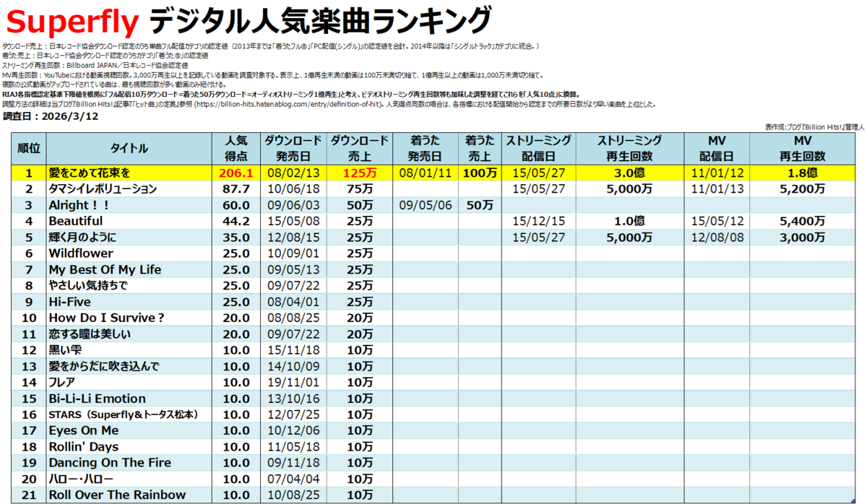Select the 着うた売上 header cell
This screenshot has width=867, height=504.
click(x=480, y=148)
